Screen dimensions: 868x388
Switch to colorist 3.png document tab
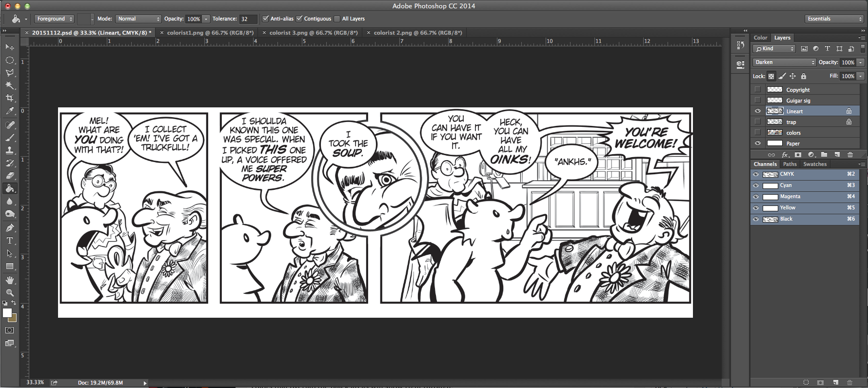pos(313,33)
